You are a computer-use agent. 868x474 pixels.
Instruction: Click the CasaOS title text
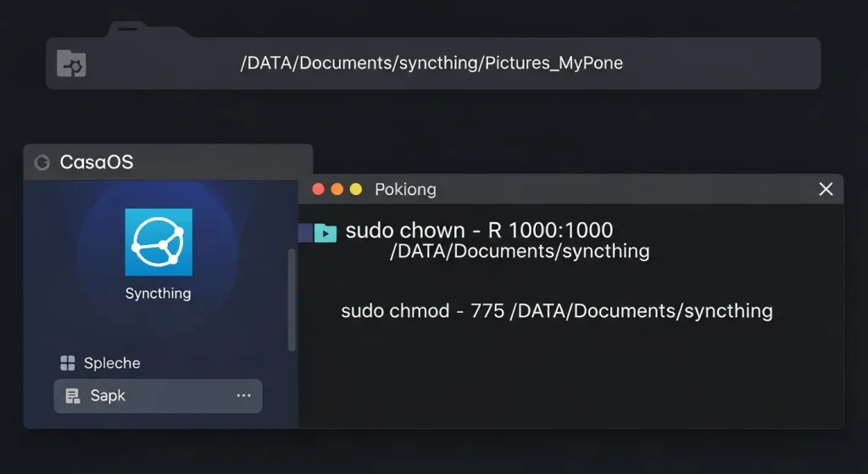pos(97,163)
